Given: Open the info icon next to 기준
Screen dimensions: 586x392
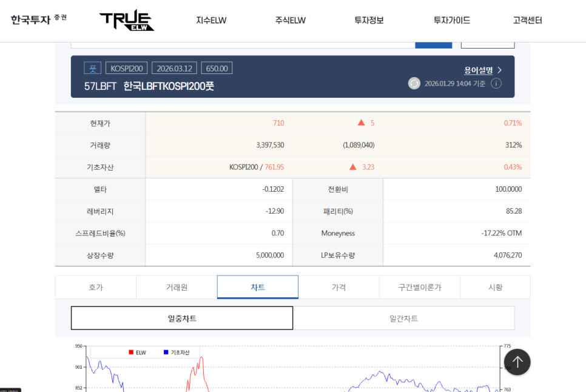Looking at the screenshot, I should click(x=496, y=83).
